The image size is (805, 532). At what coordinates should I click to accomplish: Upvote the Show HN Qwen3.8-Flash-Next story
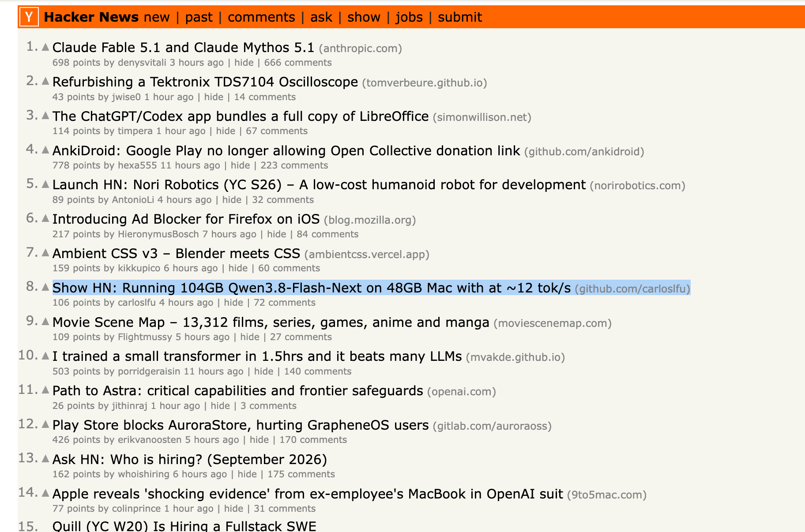click(45, 287)
